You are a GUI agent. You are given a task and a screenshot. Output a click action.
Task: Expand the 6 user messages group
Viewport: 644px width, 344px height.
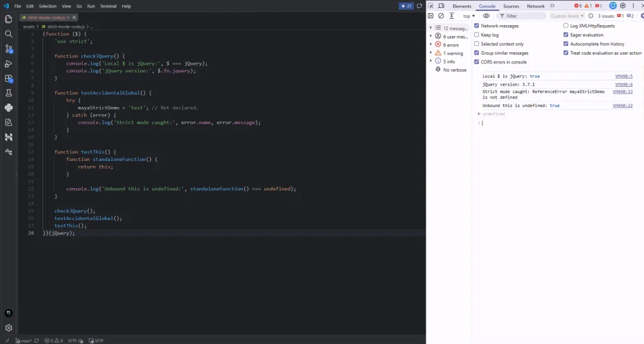[x=431, y=36]
